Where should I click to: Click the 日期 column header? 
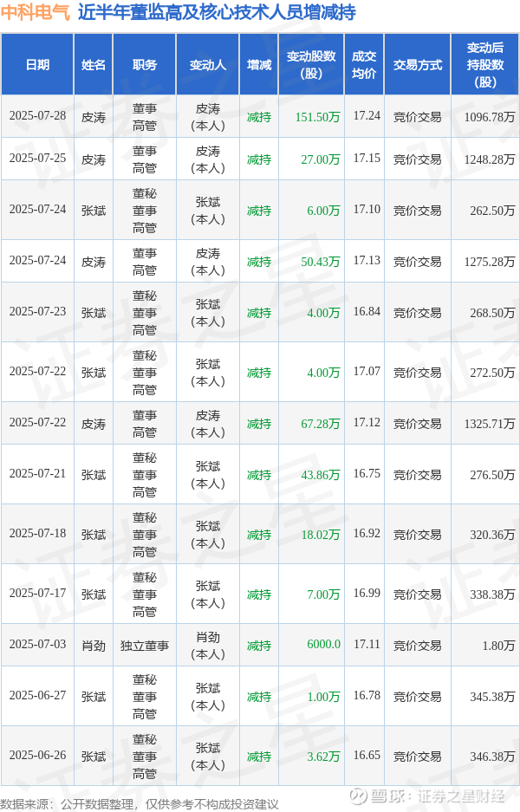(x=37, y=65)
